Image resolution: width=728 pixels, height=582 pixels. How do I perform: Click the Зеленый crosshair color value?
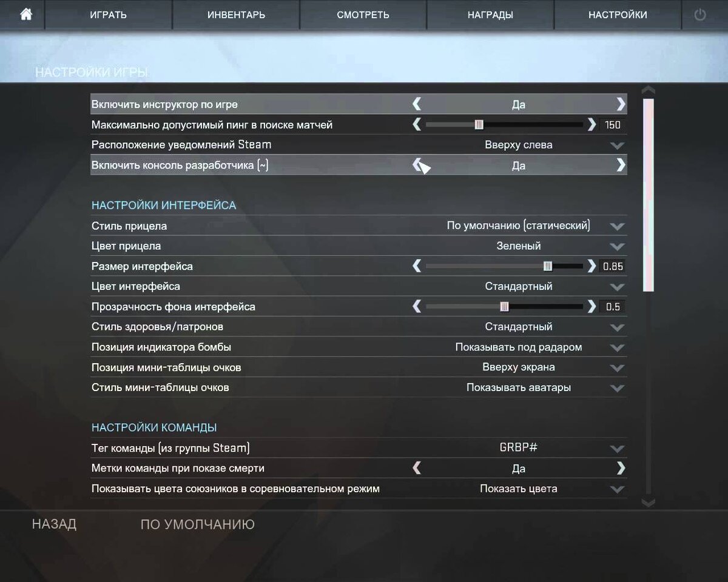point(519,246)
